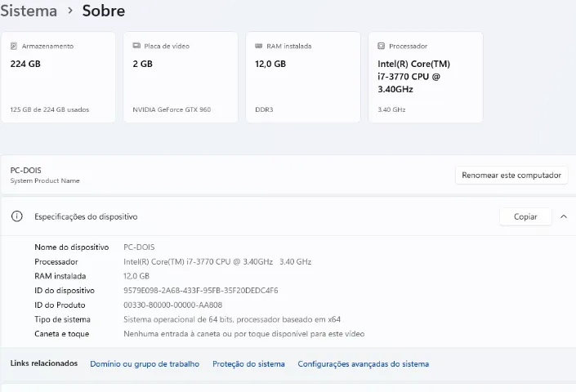Open the Proteção do sistema link
Image resolution: width=576 pixels, height=392 pixels.
click(248, 363)
